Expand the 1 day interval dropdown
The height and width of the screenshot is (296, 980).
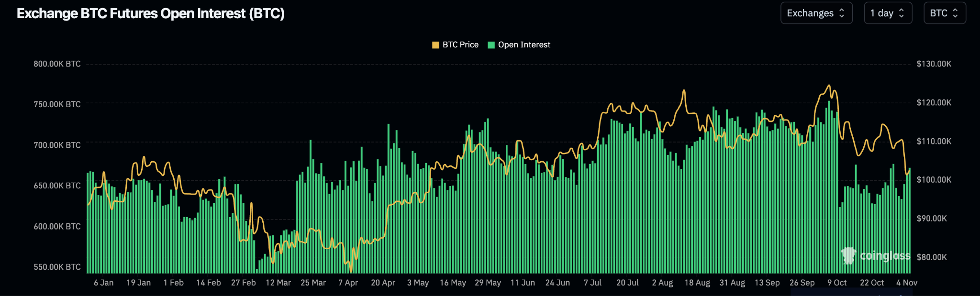(887, 13)
